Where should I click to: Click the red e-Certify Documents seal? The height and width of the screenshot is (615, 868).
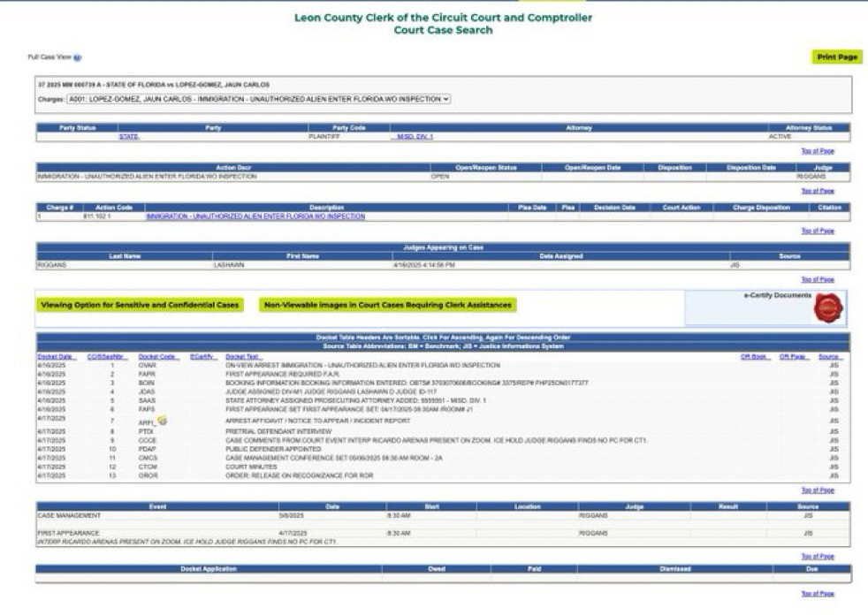(828, 308)
